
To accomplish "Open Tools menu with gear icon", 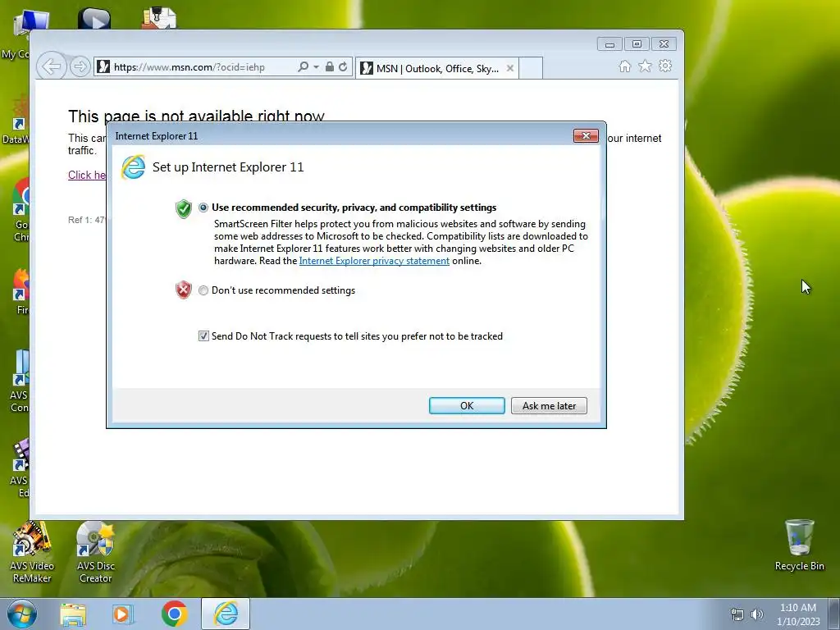I will point(665,66).
